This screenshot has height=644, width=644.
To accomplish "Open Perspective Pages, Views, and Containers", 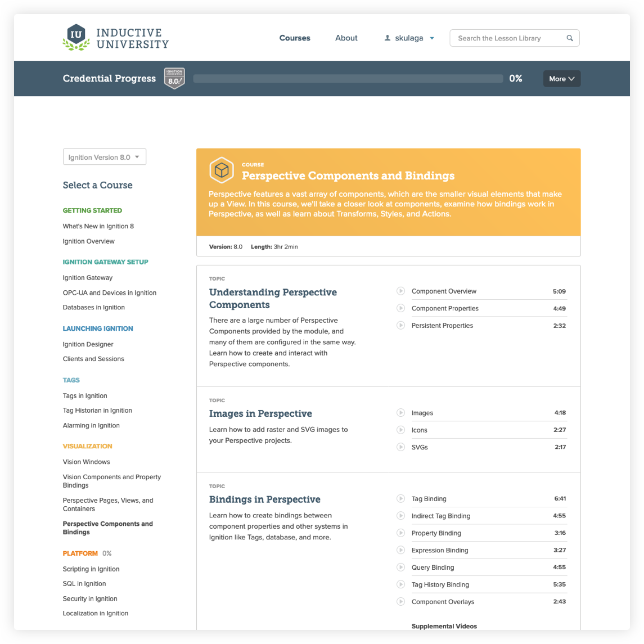I will click(108, 505).
